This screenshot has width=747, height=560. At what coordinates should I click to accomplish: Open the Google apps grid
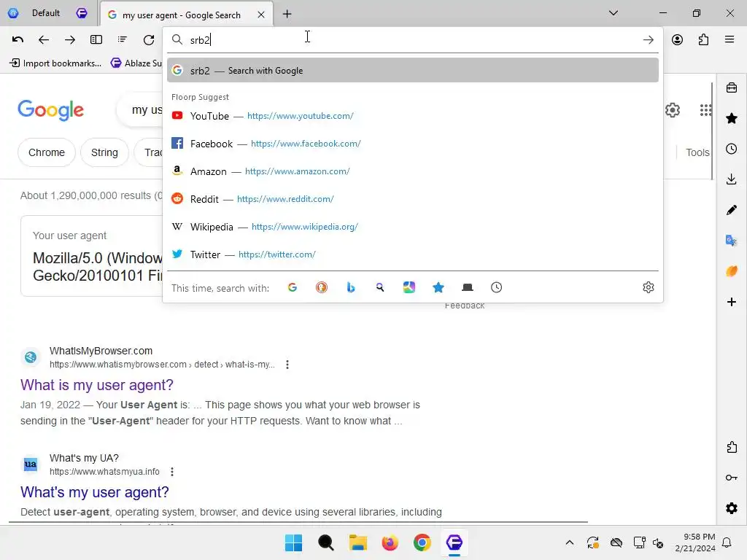click(705, 110)
